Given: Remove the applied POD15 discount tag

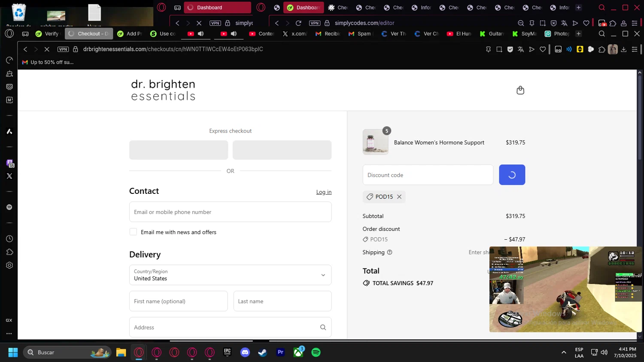Looking at the screenshot, I should point(399,196).
